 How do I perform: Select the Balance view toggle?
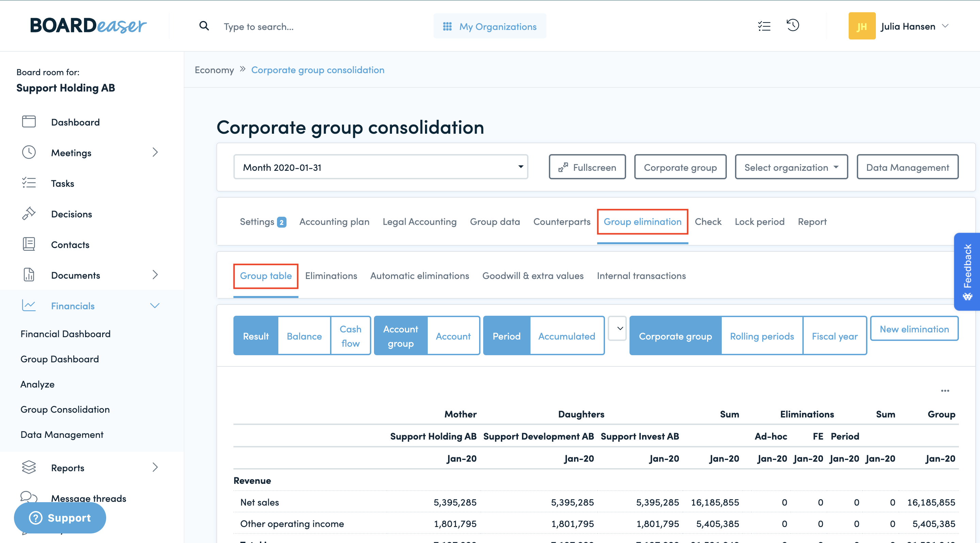pos(304,336)
